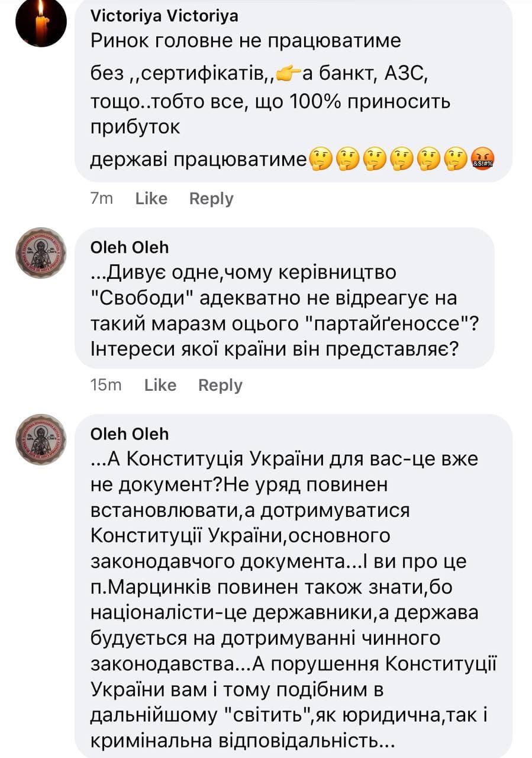Reply to Victoriya Victoriya's comment
Viewport: 532px width, 758px height.
[211, 198]
